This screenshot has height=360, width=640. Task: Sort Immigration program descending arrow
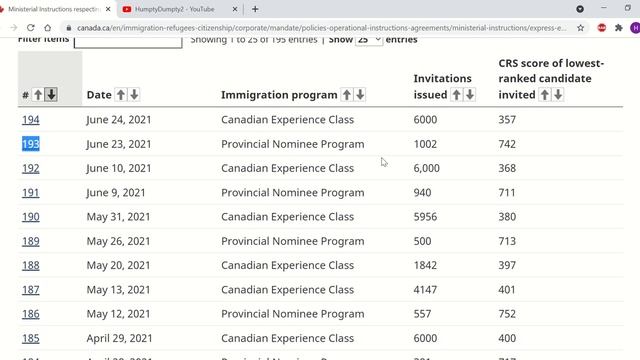click(x=360, y=95)
